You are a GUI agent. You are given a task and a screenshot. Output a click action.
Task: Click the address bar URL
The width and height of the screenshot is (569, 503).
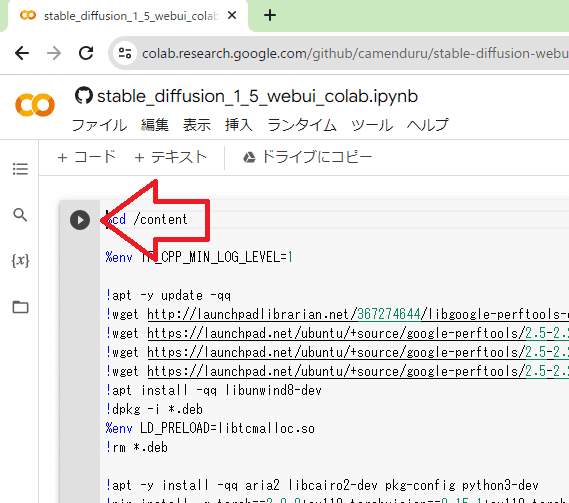point(355,54)
